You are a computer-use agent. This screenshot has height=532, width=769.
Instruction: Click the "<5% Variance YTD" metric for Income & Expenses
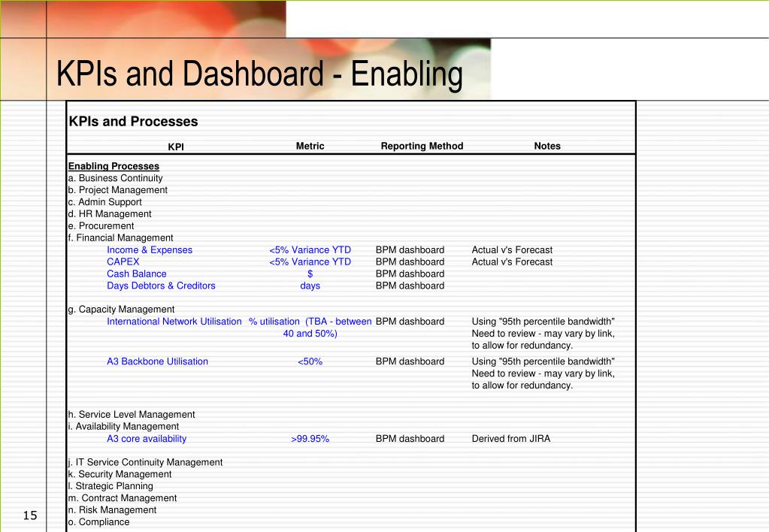click(310, 249)
